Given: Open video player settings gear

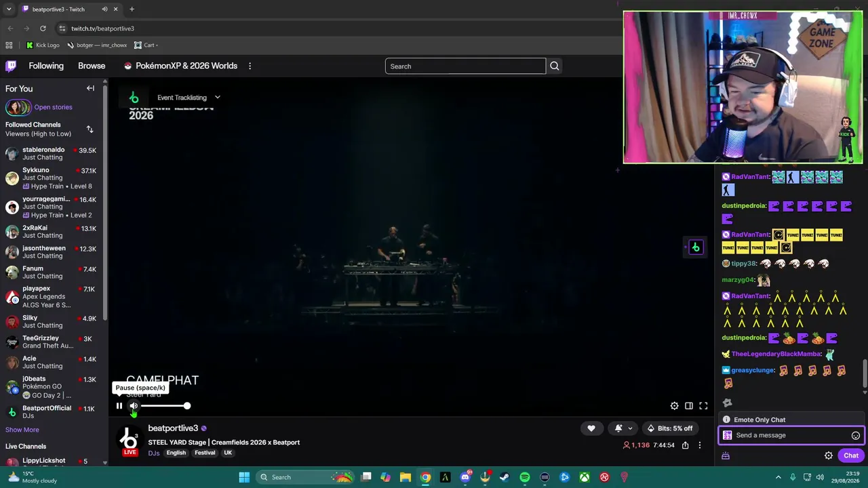Looking at the screenshot, I should tap(674, 406).
